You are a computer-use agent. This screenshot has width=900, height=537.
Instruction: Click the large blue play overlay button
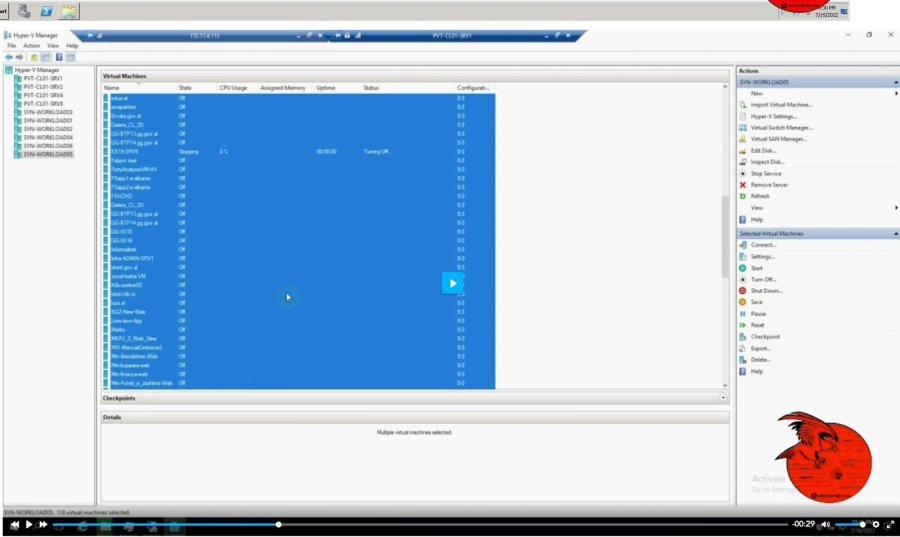pos(452,283)
